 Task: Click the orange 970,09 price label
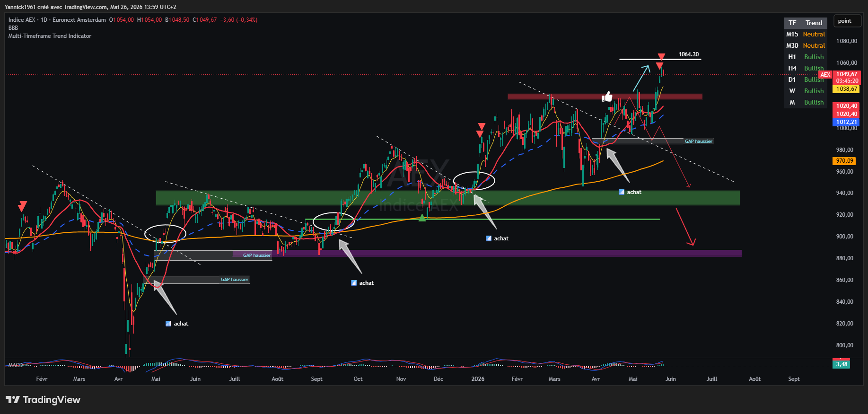click(x=844, y=161)
